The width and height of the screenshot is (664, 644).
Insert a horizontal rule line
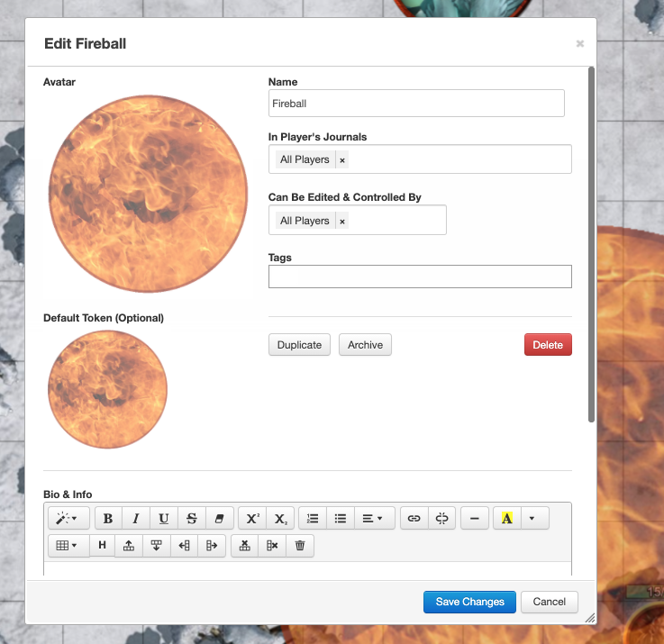(475, 518)
